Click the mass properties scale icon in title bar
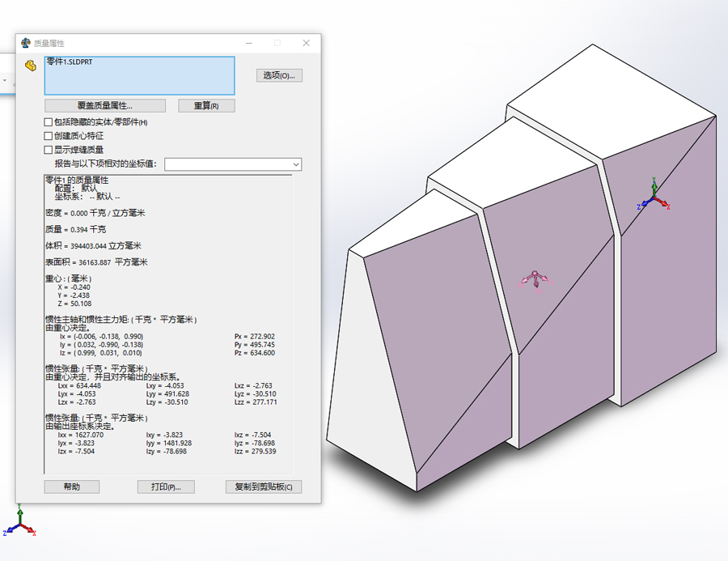728x561 pixels. click(26, 43)
